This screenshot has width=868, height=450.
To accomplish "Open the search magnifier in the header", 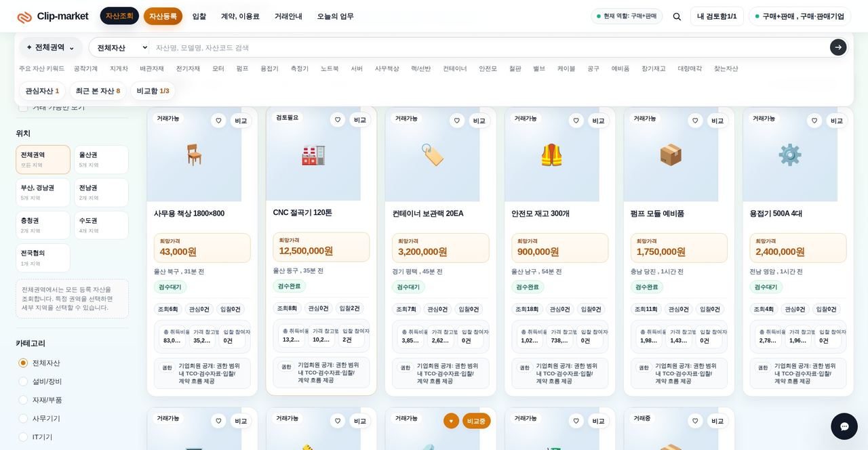I will click(677, 16).
